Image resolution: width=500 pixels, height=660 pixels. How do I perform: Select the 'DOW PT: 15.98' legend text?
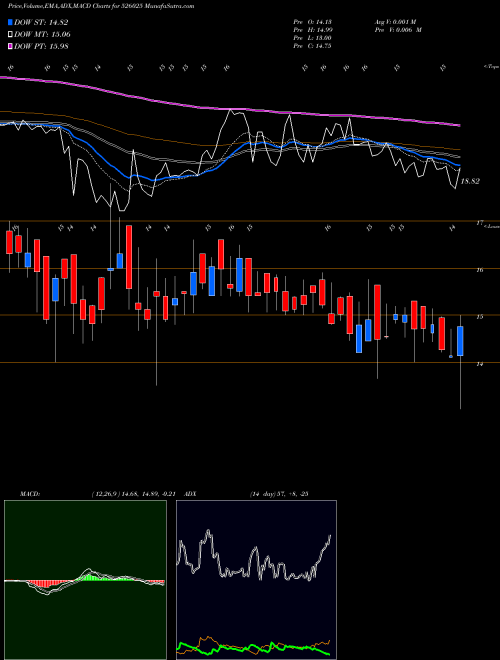[41, 46]
